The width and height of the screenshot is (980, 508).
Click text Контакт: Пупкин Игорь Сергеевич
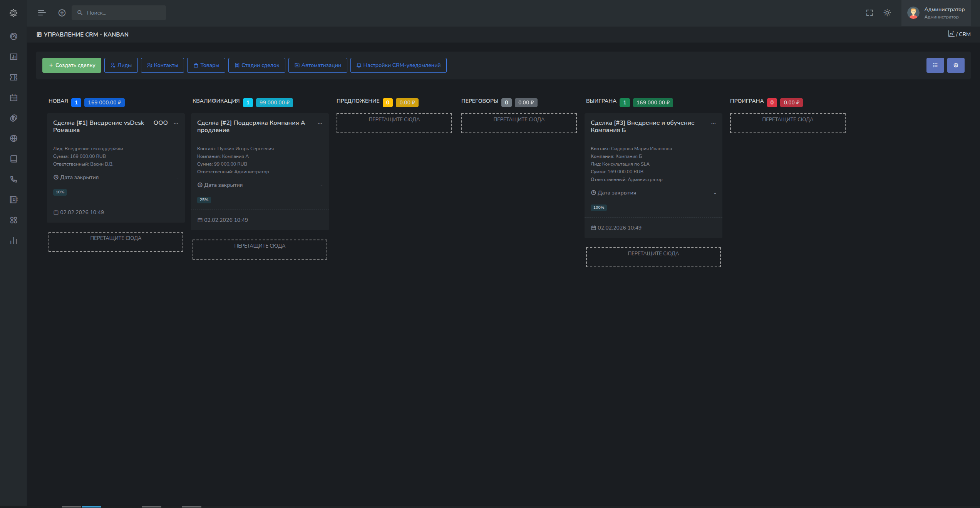[235, 149]
